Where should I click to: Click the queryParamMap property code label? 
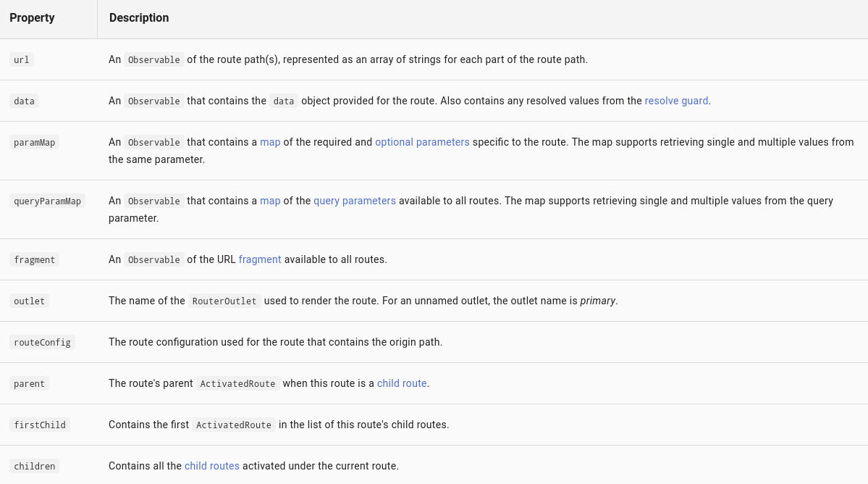[47, 201]
